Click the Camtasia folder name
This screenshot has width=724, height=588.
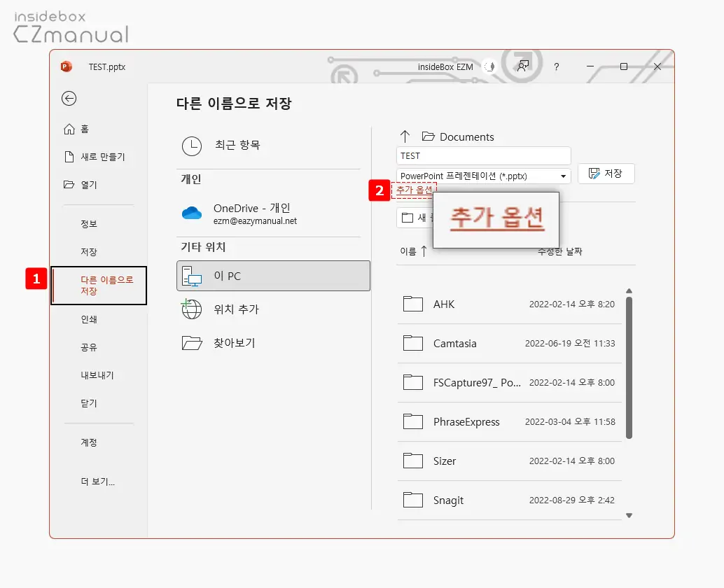tap(455, 344)
